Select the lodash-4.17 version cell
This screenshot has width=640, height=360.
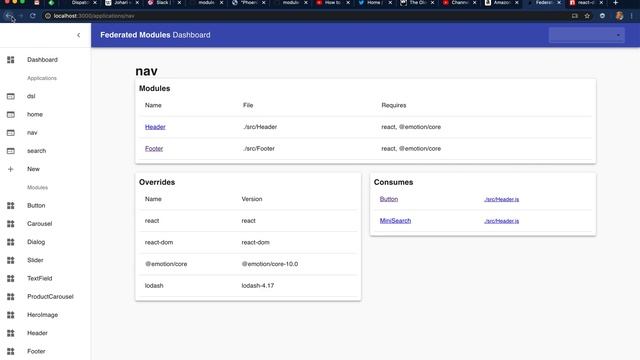tap(258, 286)
